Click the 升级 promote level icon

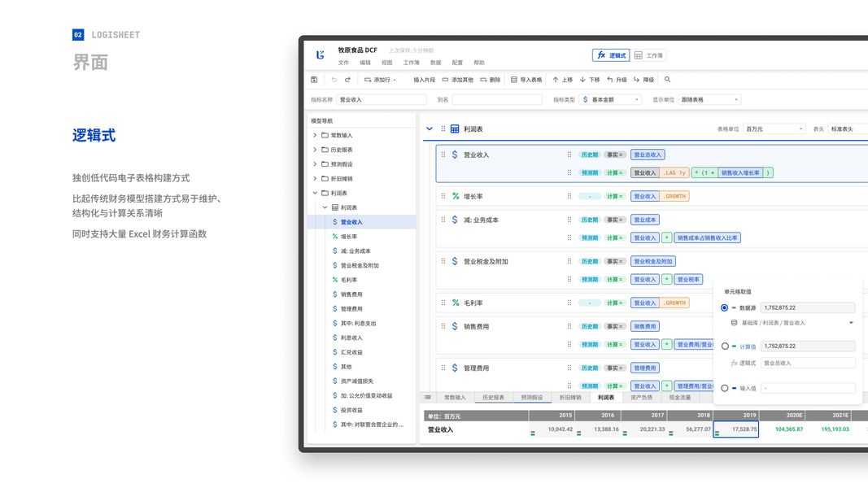click(x=609, y=80)
